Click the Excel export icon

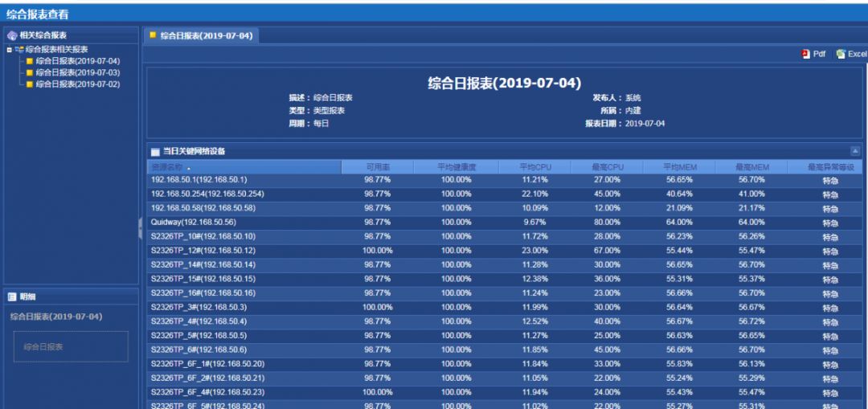tap(841, 54)
